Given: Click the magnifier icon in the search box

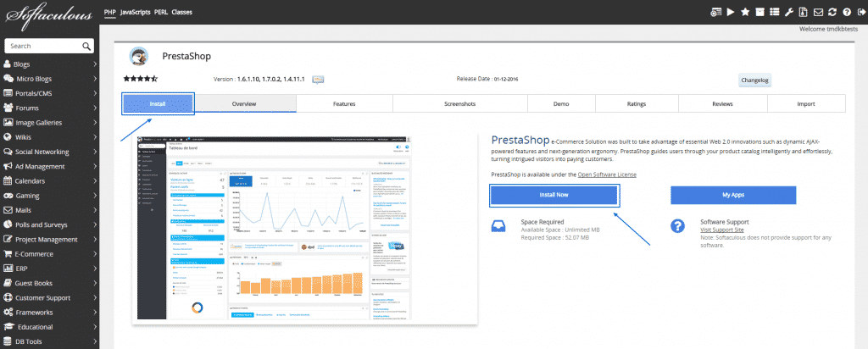Looking at the screenshot, I should pyautogui.click(x=86, y=47).
